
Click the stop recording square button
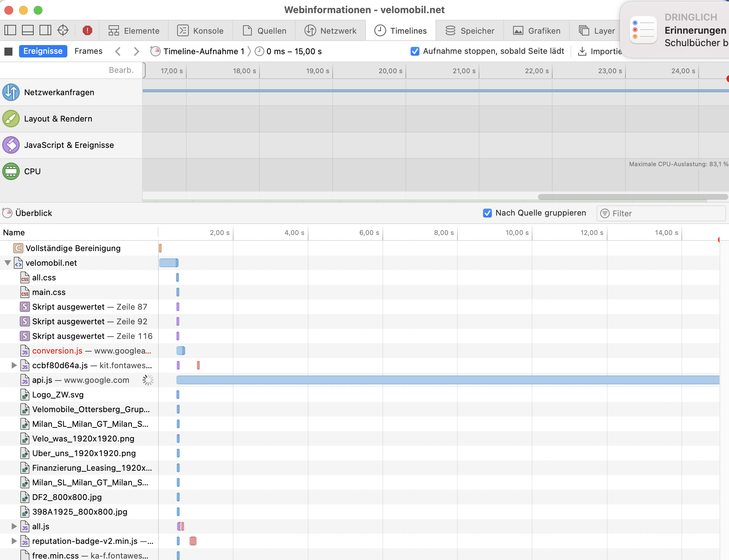point(8,51)
